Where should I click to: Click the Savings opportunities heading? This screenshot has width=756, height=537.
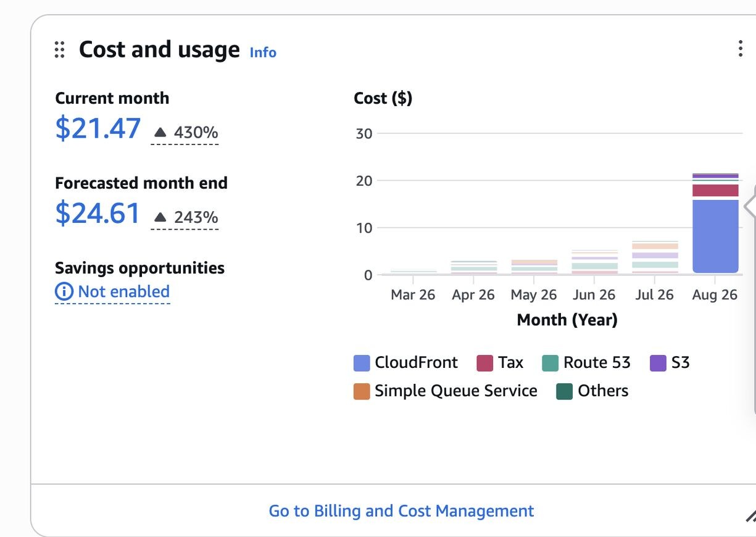tap(139, 268)
